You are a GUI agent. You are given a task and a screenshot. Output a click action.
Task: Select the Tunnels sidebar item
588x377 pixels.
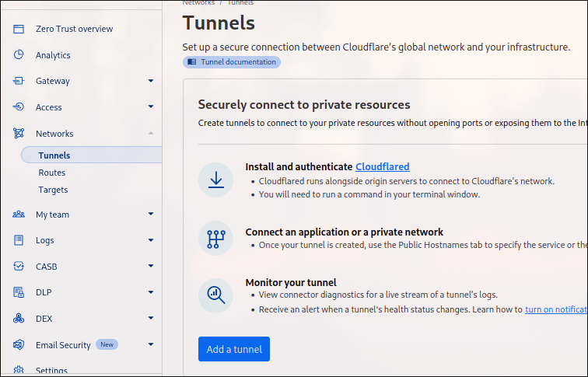coord(54,155)
